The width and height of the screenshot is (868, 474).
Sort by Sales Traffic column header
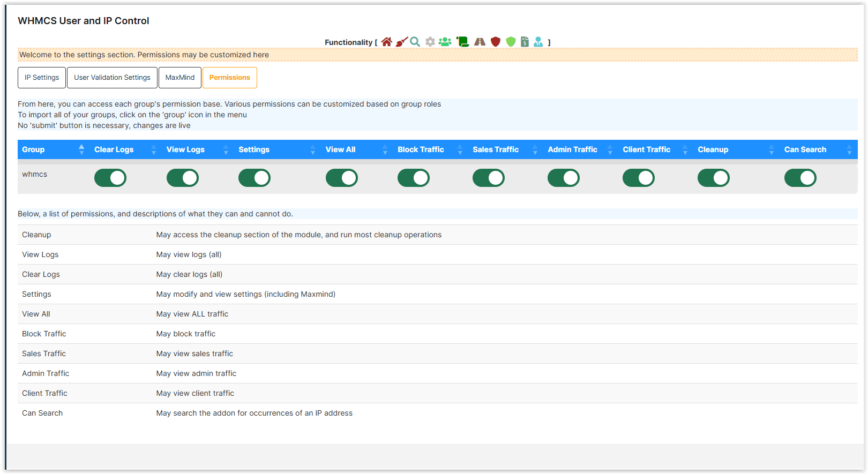click(x=506, y=149)
